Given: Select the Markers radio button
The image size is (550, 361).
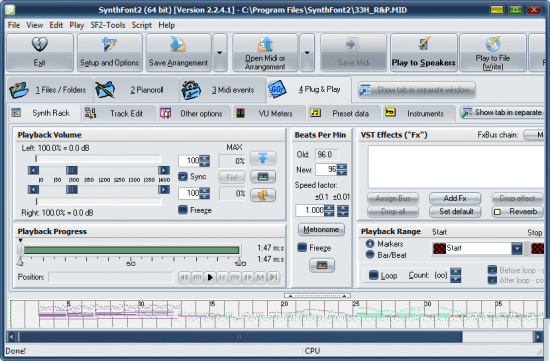Looking at the screenshot, I should pyautogui.click(x=370, y=243).
